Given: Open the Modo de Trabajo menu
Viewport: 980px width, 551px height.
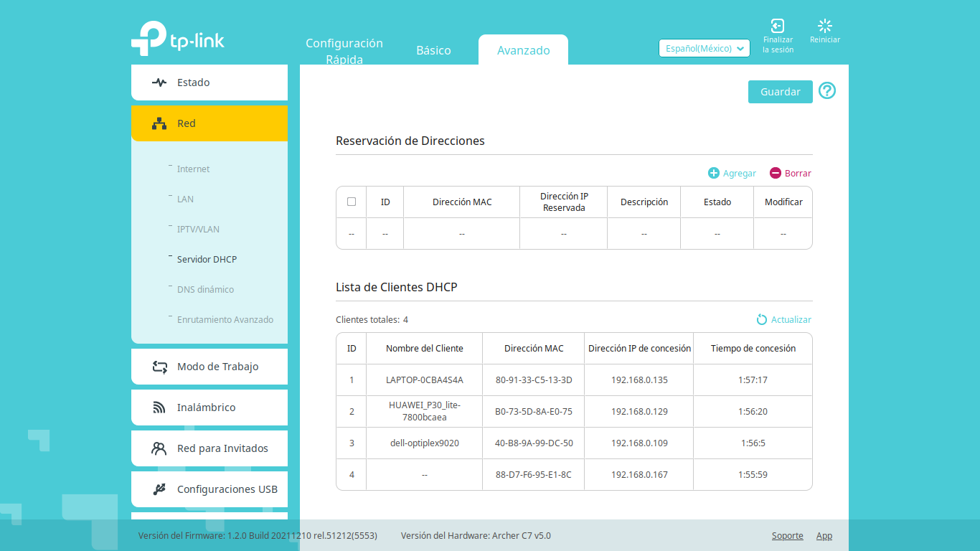Looking at the screenshot, I should pos(209,367).
